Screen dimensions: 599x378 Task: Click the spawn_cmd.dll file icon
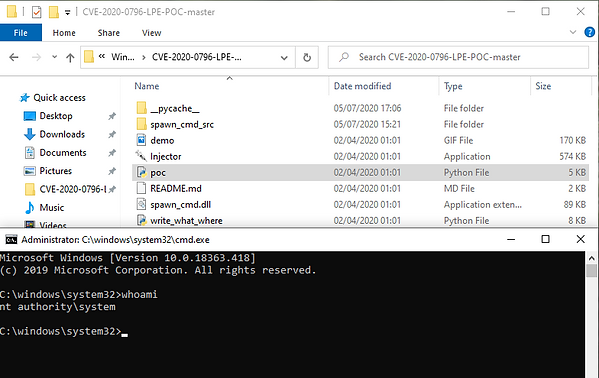(141, 204)
